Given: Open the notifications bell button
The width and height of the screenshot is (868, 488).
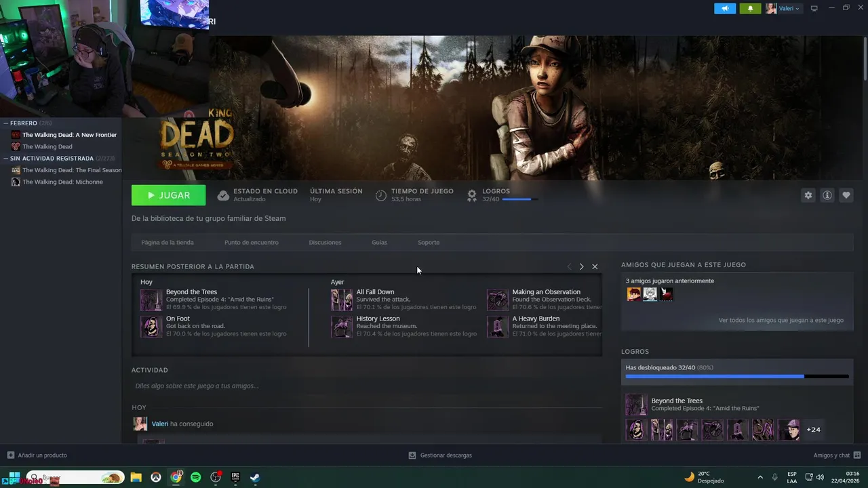Looking at the screenshot, I should (x=750, y=9).
